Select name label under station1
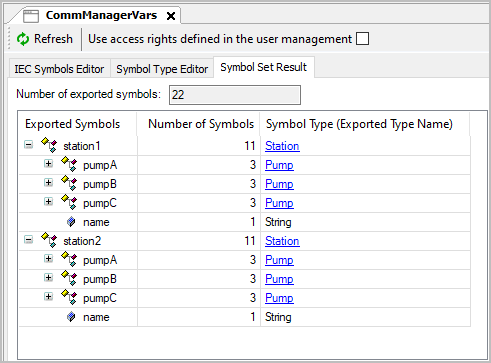The image size is (491, 363). tap(96, 222)
